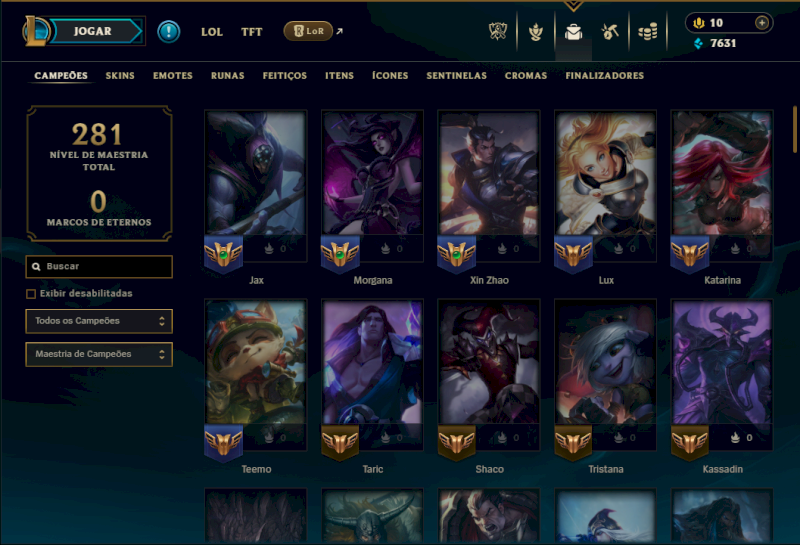Image resolution: width=800 pixels, height=545 pixels.
Task: Open the store coins icon
Action: click(x=648, y=32)
